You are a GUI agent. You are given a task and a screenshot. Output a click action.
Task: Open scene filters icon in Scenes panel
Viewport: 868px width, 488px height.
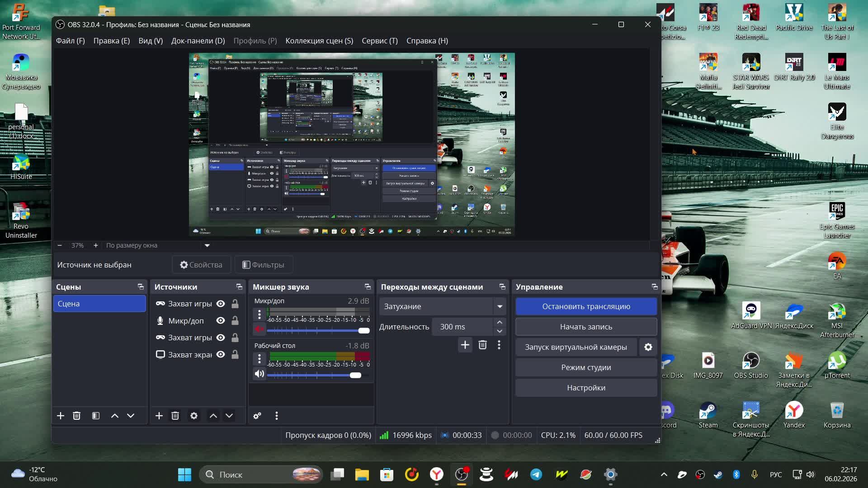tap(96, 416)
